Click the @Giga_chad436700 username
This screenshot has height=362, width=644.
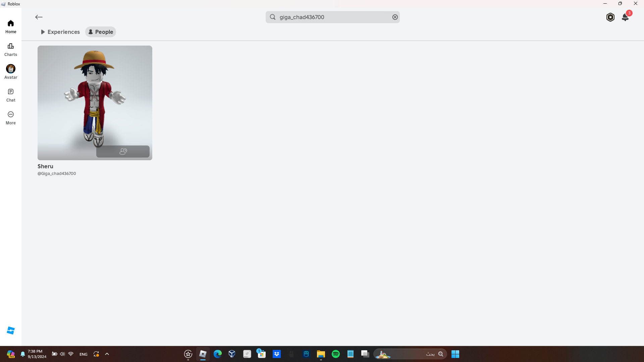pos(57,174)
